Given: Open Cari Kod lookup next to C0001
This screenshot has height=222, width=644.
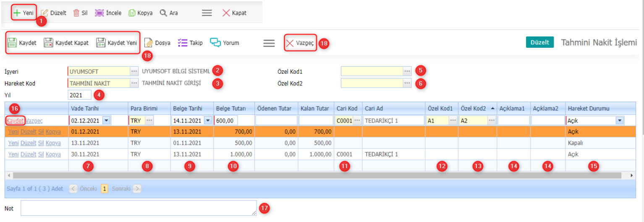Looking at the screenshot, I should click(x=357, y=120).
